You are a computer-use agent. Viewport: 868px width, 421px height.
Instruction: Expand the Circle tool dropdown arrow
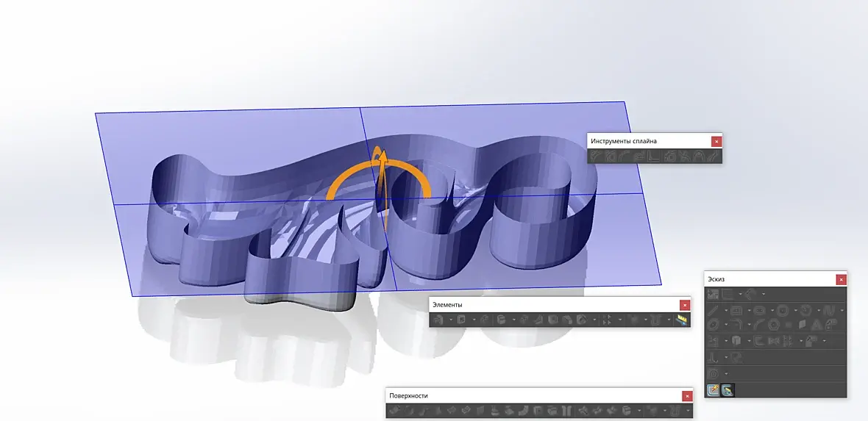click(x=795, y=310)
